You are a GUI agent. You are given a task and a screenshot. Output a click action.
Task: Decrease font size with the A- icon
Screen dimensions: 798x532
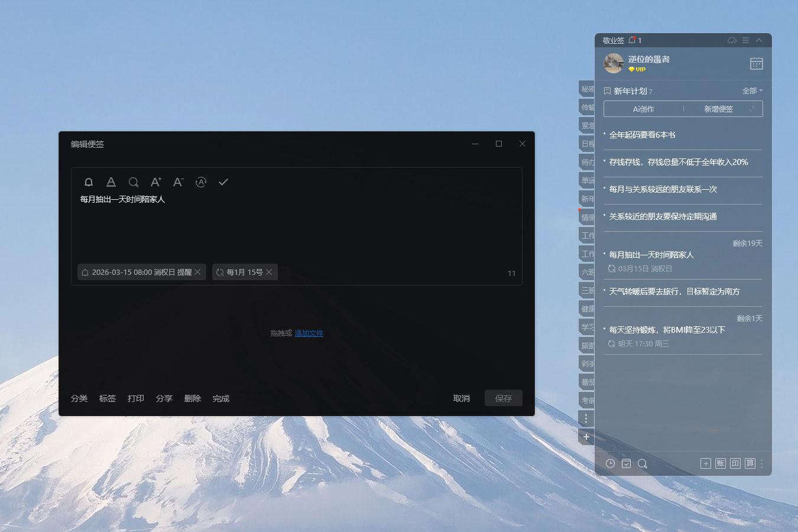tap(178, 182)
